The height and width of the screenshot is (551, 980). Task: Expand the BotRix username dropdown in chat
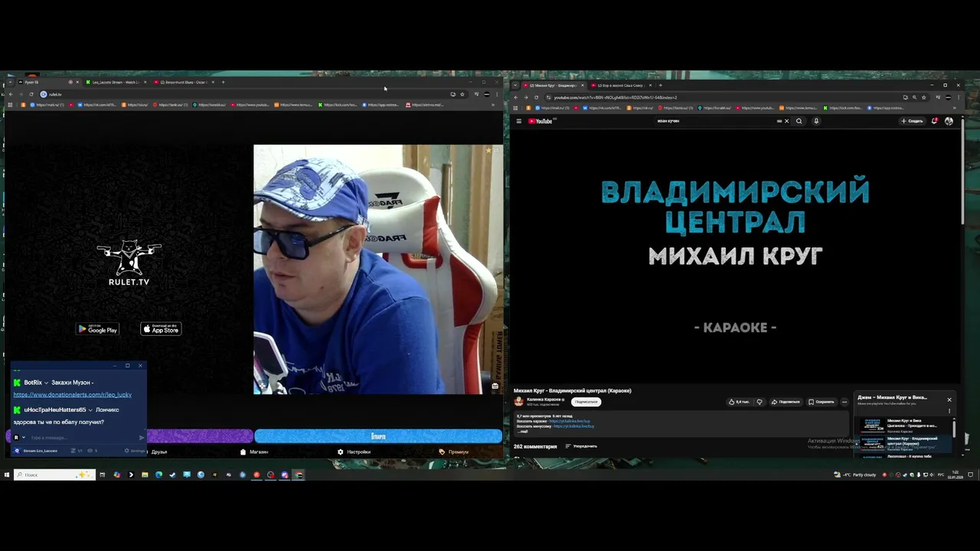(46, 383)
